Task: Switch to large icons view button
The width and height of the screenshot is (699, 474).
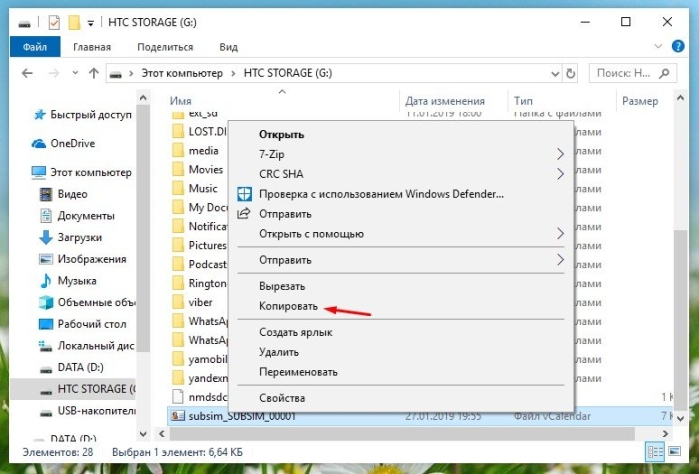Action: coord(674,452)
